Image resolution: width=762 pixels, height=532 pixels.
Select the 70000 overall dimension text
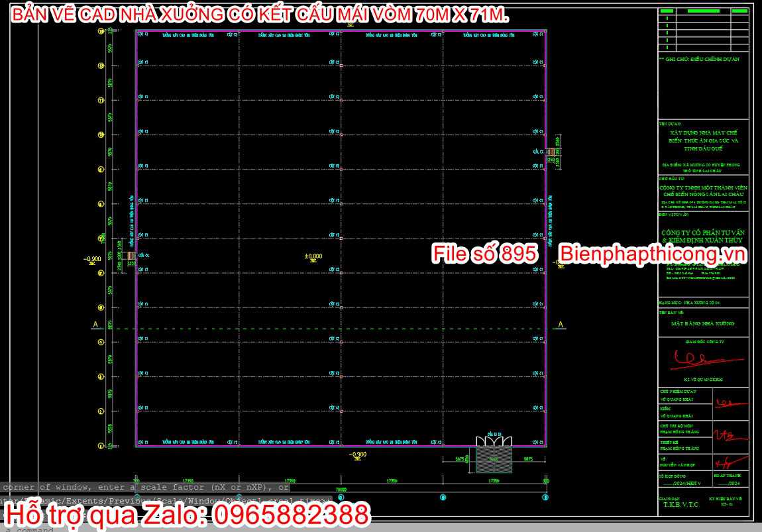tap(341, 490)
